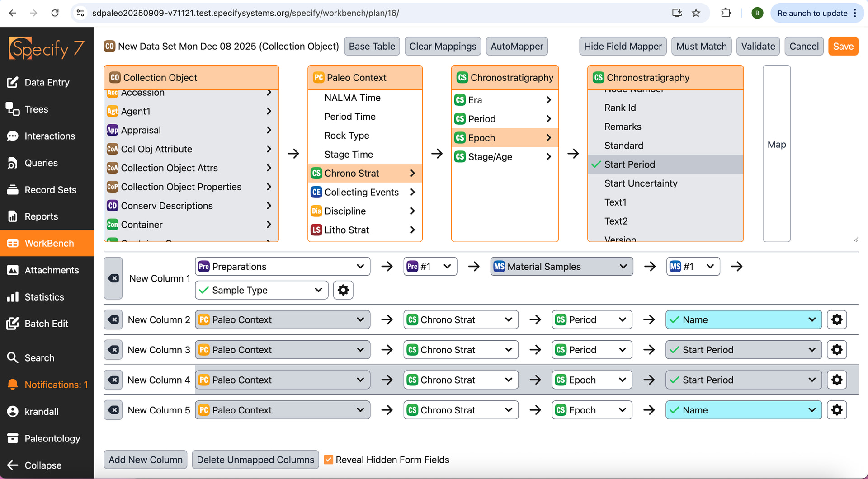Click the resize handle of mapper panel
This screenshot has width=868, height=479.
(855, 239)
